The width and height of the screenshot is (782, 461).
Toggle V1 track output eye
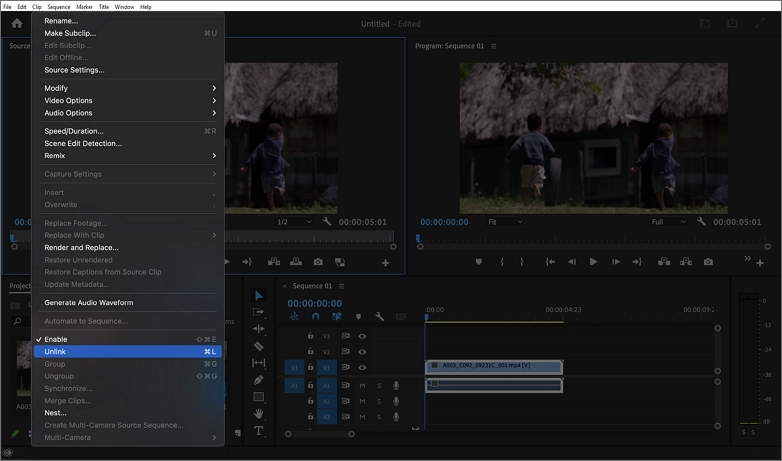(363, 368)
